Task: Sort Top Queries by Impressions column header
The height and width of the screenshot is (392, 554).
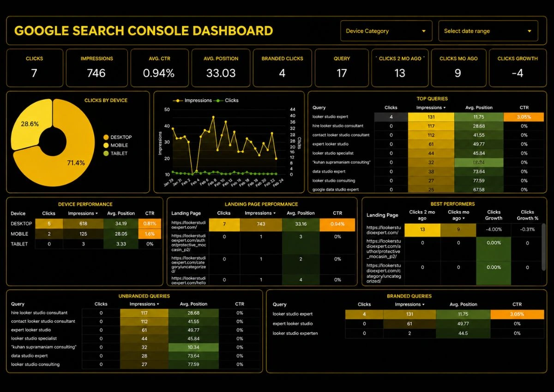Action: [431, 107]
